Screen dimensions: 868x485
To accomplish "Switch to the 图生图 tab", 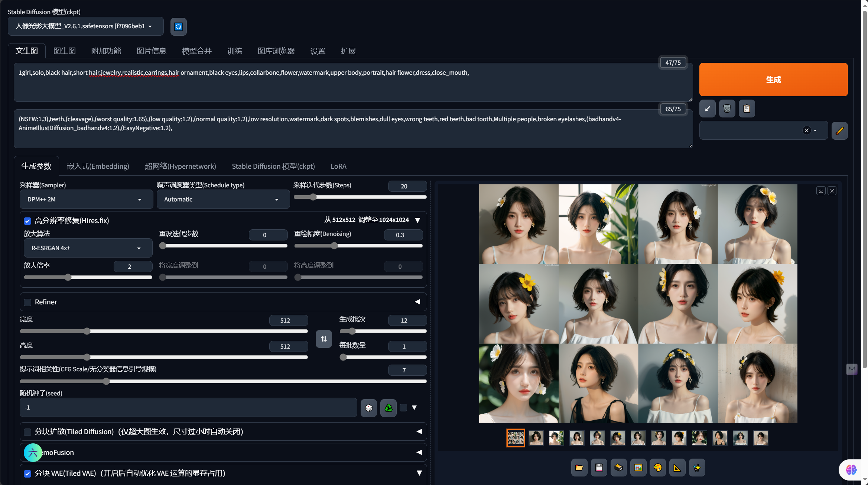I will coord(65,51).
